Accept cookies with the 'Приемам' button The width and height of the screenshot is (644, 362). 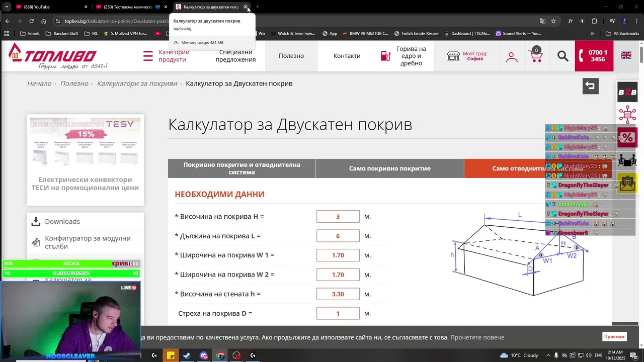614,337
